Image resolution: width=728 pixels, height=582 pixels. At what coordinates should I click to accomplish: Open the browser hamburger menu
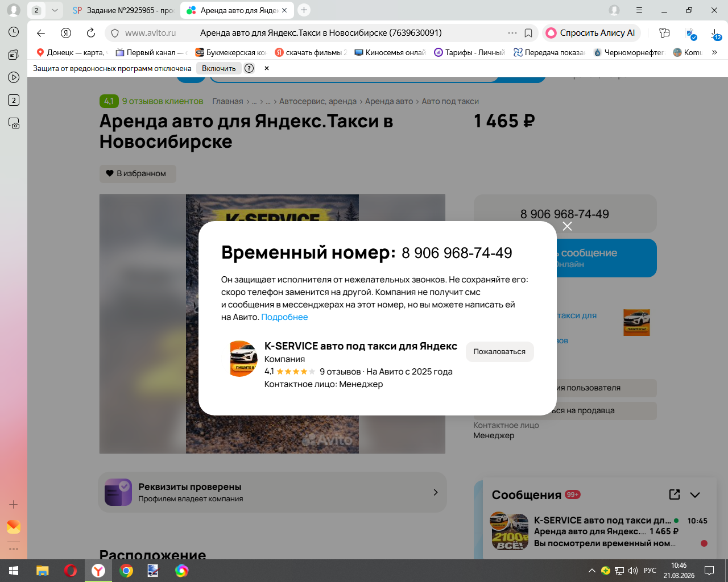639,10
